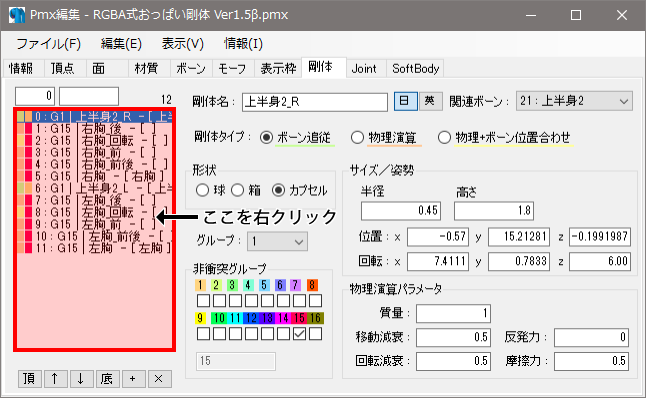Click the 摩擦力 field
Image resolution: width=646 pixels, height=398 pixels.
pos(591,362)
